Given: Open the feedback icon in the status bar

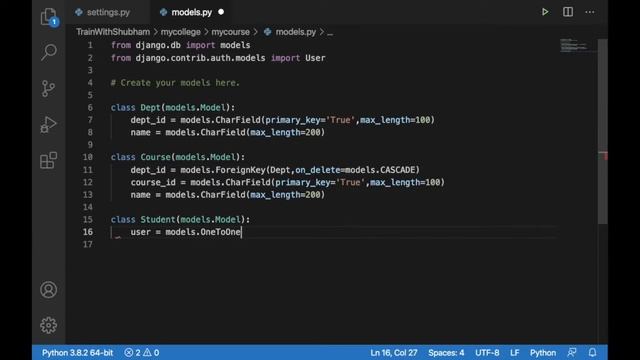Looking at the screenshot, I should click(x=572, y=352).
